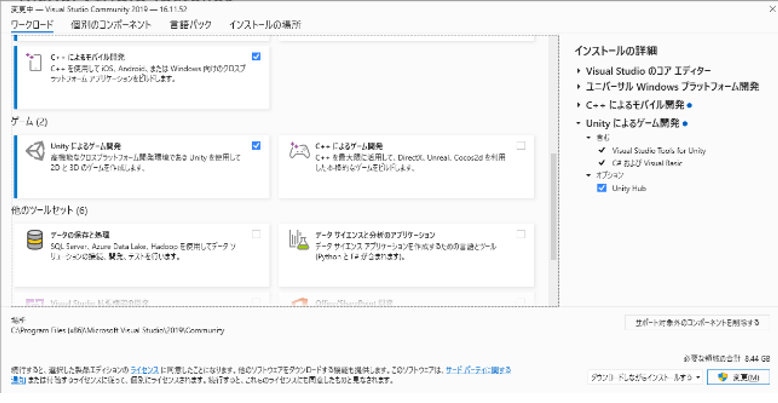Expand Universal Windows Platform development details
Viewport: 778px width, 403px height.
(x=579, y=87)
